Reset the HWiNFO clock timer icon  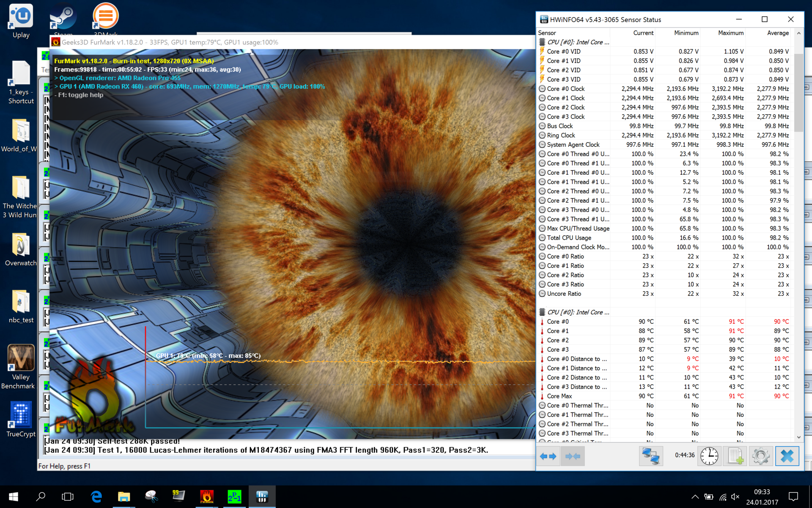tap(709, 456)
